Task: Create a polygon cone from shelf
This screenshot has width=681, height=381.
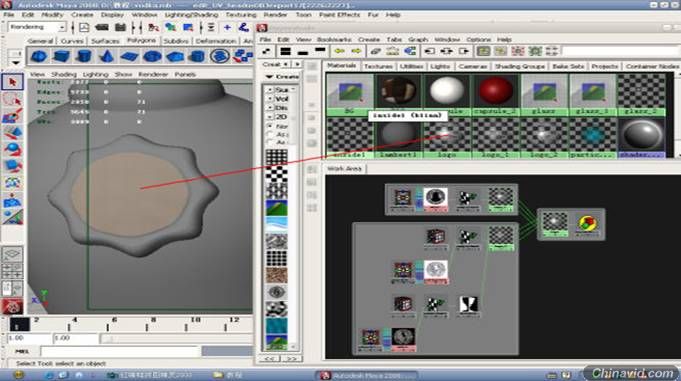Action: pyautogui.click(x=107, y=56)
